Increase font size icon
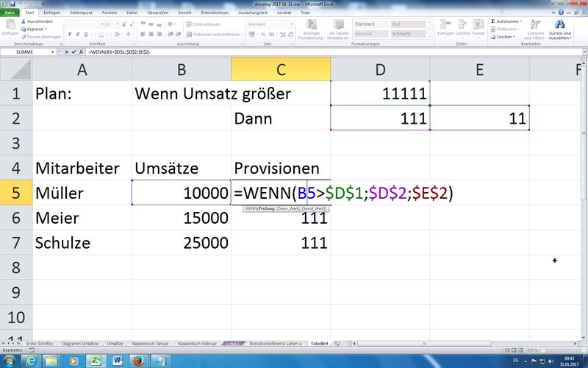 (x=124, y=24)
